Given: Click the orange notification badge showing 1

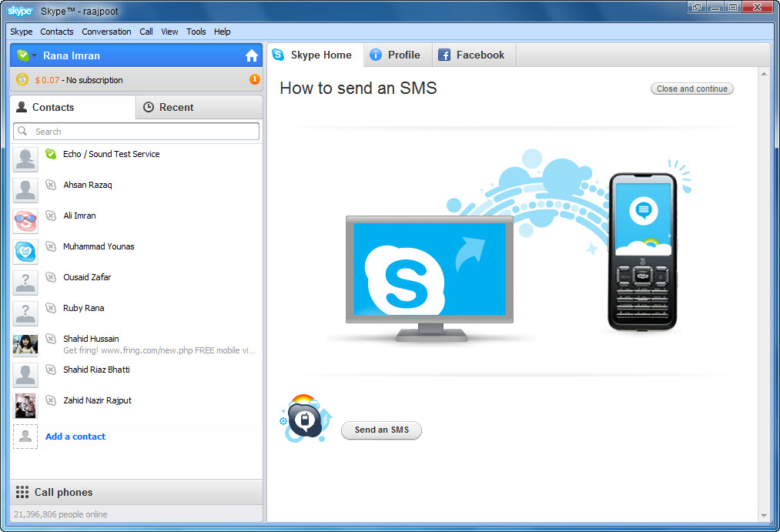Looking at the screenshot, I should (254, 79).
